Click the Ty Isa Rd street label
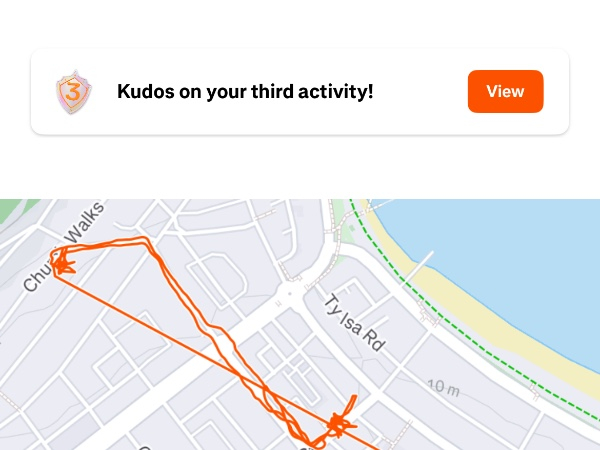Screen dimensions: 600x450 tap(355, 322)
